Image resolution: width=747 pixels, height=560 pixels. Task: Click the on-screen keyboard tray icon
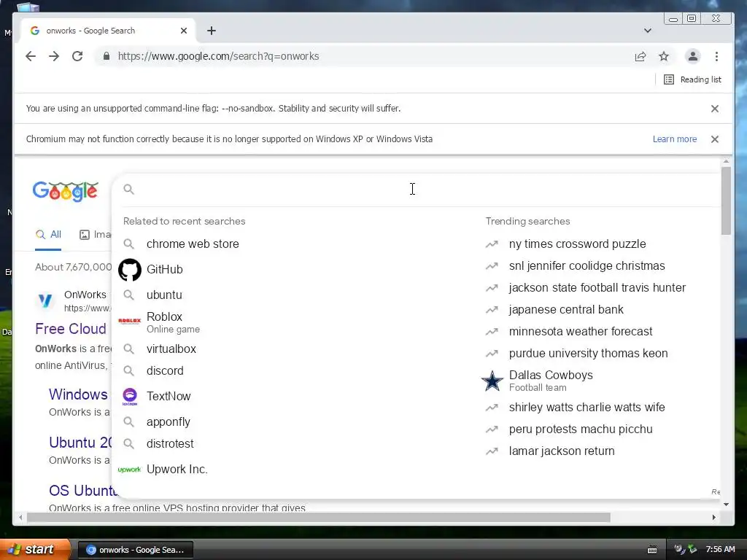coord(652,550)
